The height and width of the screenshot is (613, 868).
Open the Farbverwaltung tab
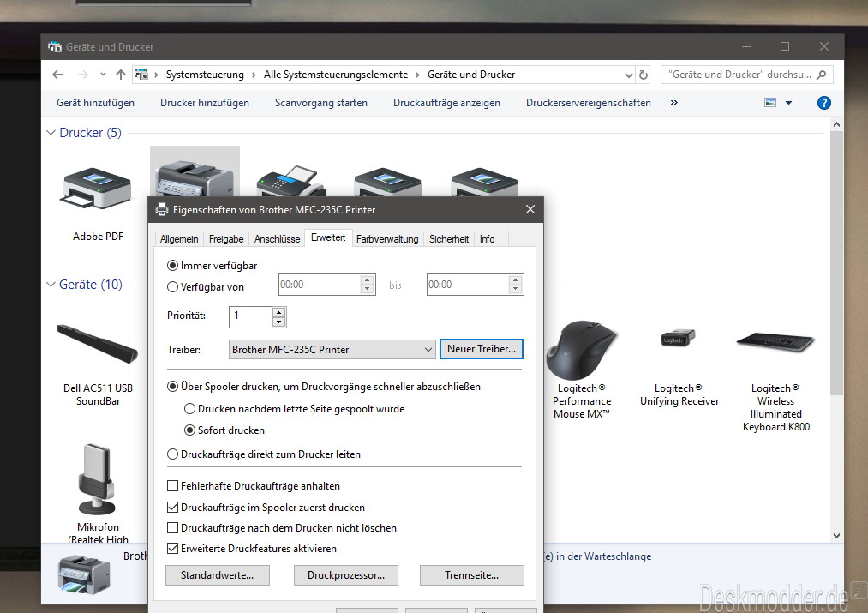click(x=387, y=239)
